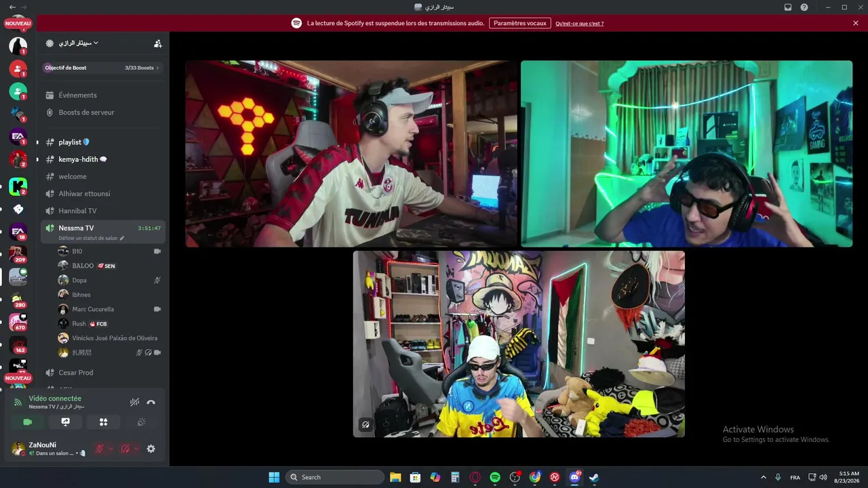The width and height of the screenshot is (868, 488).
Task: Click the Paramètres vocaux button
Action: point(520,23)
